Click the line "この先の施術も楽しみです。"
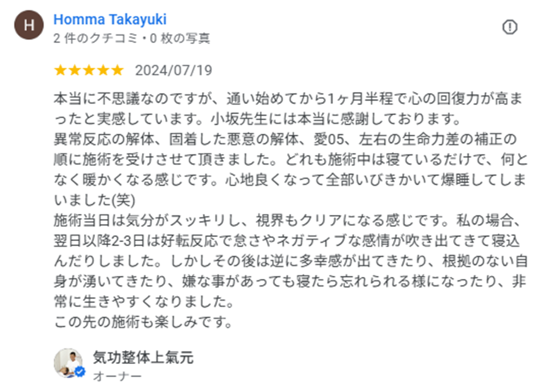The image size is (547, 392). [x=143, y=322]
